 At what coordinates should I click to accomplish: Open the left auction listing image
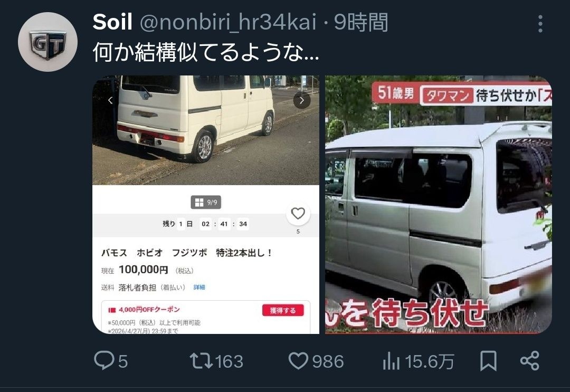coord(206,205)
